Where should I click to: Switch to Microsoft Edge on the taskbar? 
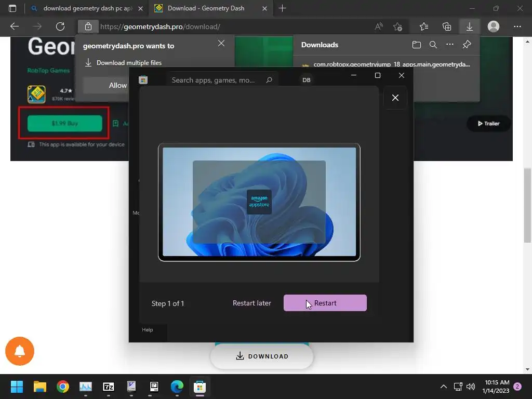click(177, 387)
